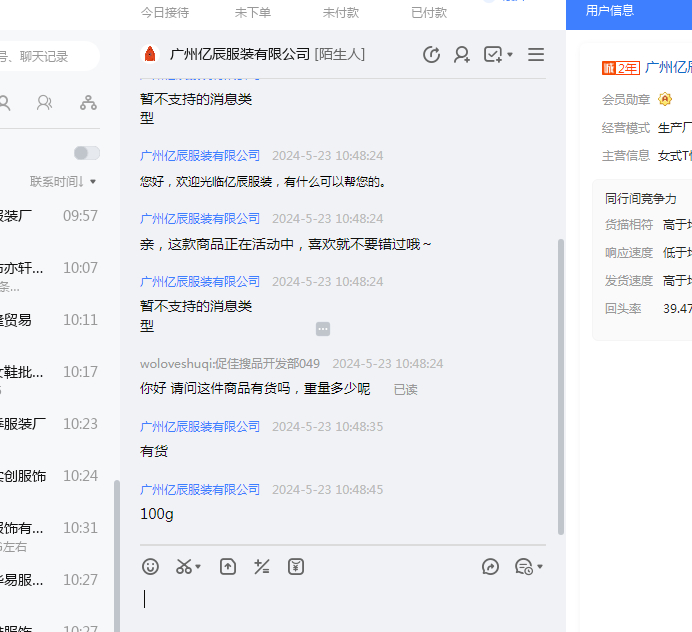Click the yuan payment icon in input toolbar
The height and width of the screenshot is (632, 692).
click(296, 567)
